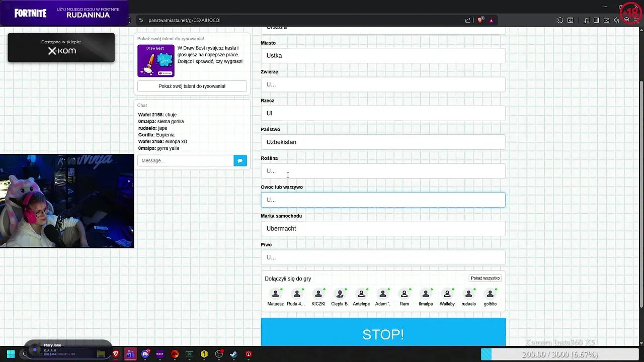The image size is (644, 362).
Task: Open Windows Start menu
Action: [11, 354]
